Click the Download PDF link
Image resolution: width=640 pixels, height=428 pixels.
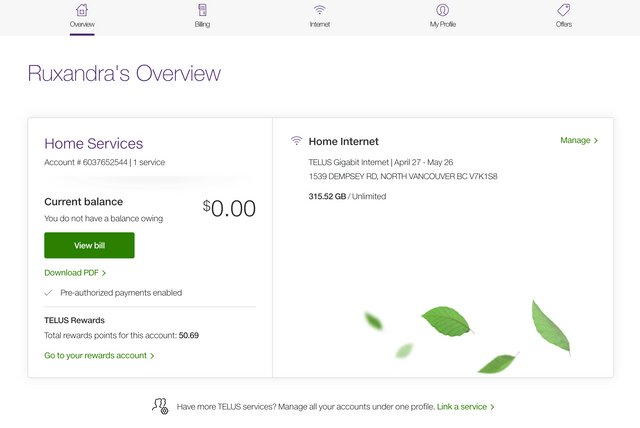71,273
